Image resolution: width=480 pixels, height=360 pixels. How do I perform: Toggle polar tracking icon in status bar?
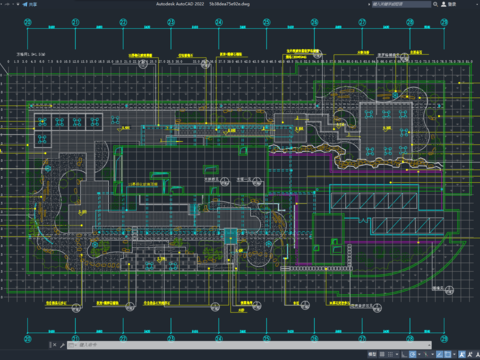coord(413,354)
